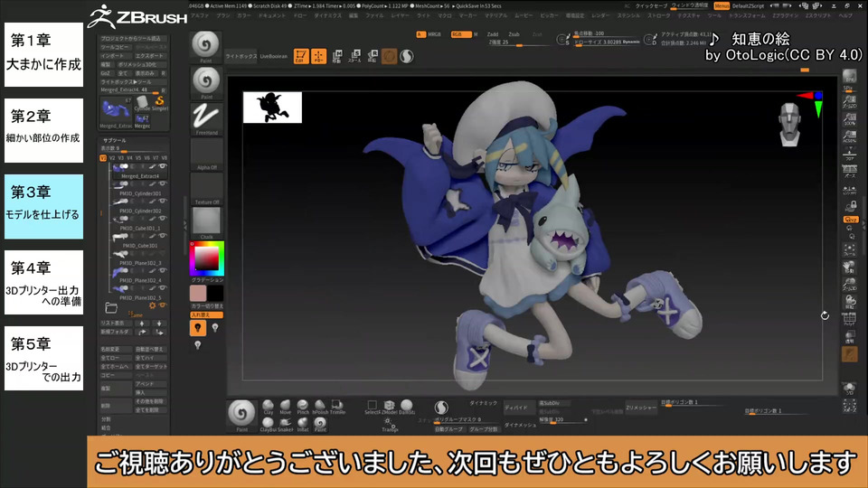The width and height of the screenshot is (868, 488).
Task: Move subtool up with the up arrow
Action: [142, 324]
